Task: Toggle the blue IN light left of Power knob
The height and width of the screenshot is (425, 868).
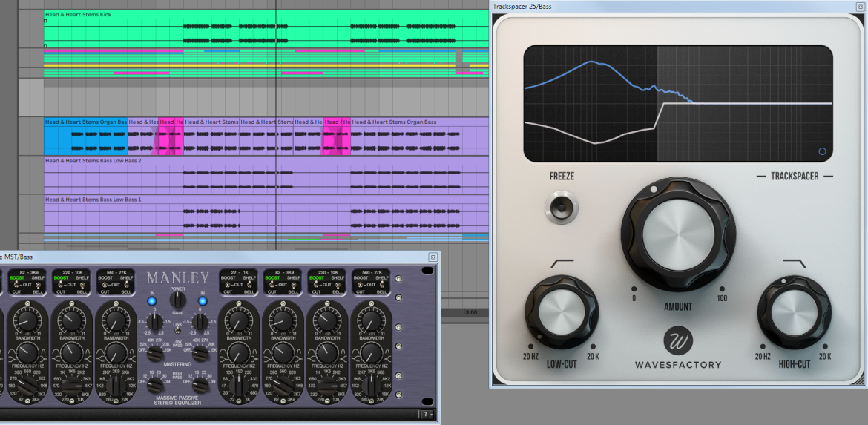Action: pos(153,301)
